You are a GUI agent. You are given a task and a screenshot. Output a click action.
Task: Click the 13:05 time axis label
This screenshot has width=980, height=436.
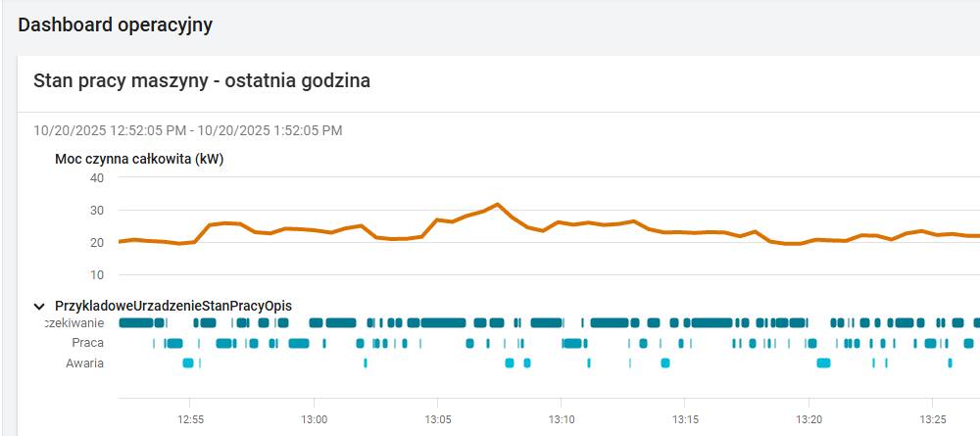[x=436, y=416]
